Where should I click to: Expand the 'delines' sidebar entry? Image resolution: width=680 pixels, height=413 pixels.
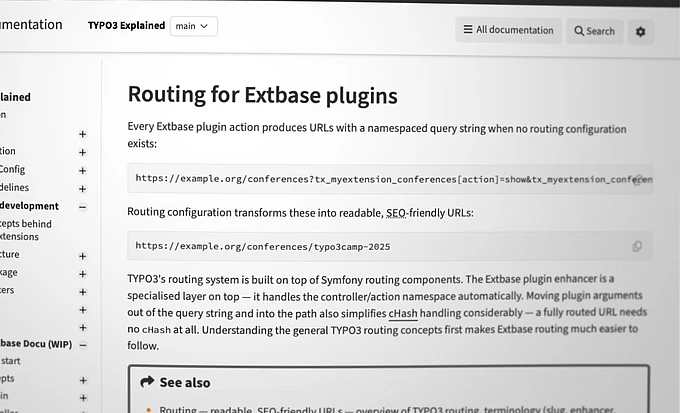coord(82,189)
